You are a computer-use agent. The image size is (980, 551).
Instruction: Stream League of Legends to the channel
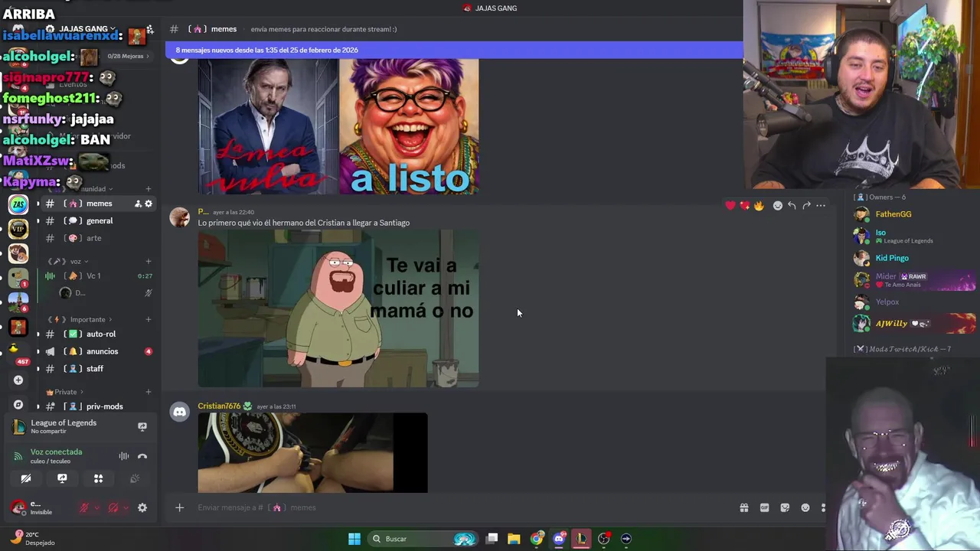[x=142, y=426]
